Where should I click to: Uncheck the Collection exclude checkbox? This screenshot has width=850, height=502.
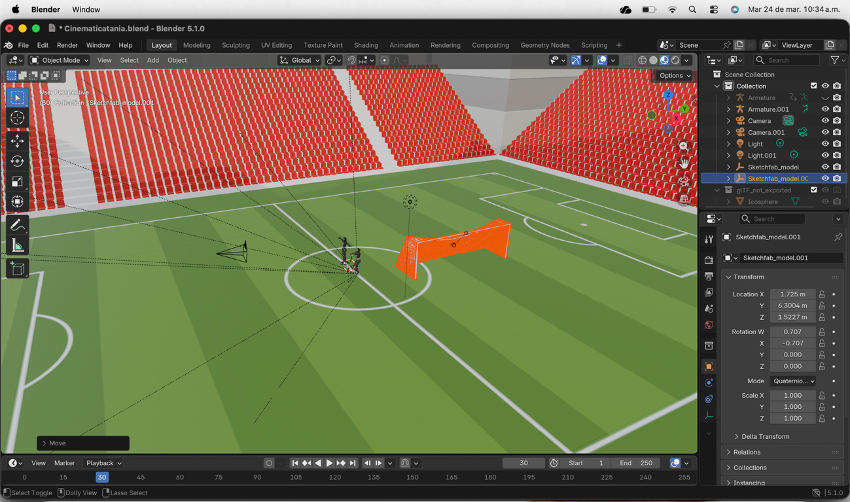814,86
